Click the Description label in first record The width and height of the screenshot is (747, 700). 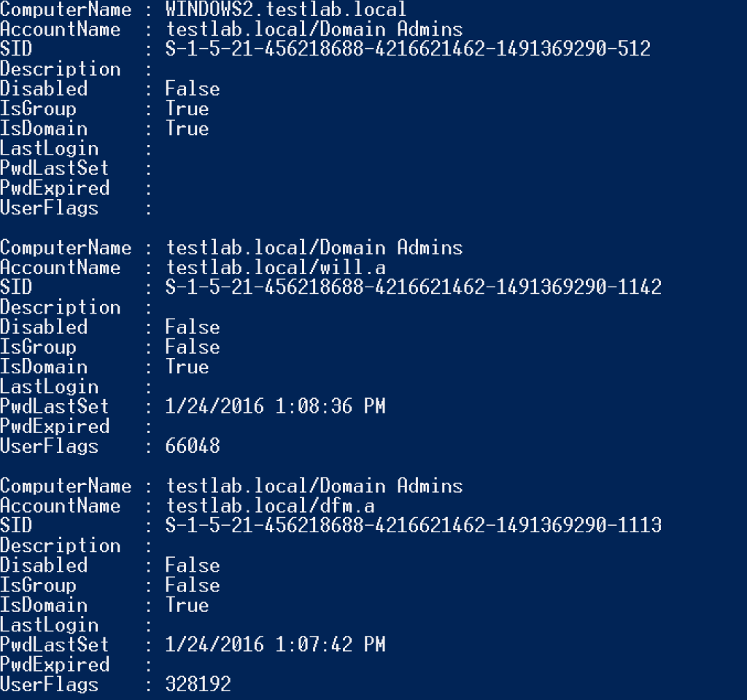coord(60,69)
